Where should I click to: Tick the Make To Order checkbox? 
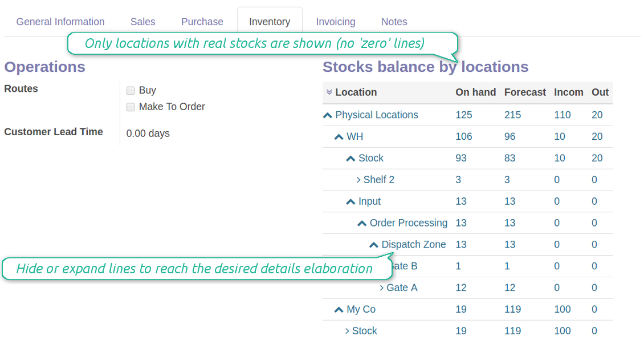[131, 107]
